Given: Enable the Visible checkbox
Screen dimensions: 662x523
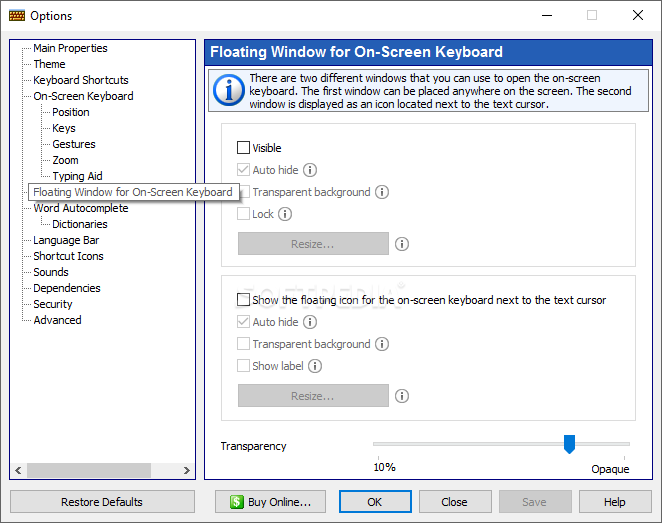Looking at the screenshot, I should [243, 148].
